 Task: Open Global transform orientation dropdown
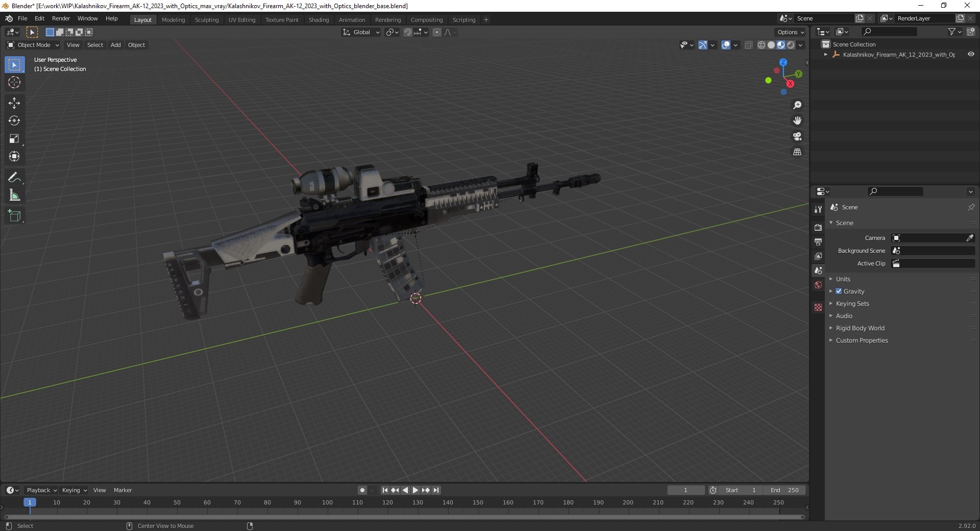point(361,32)
